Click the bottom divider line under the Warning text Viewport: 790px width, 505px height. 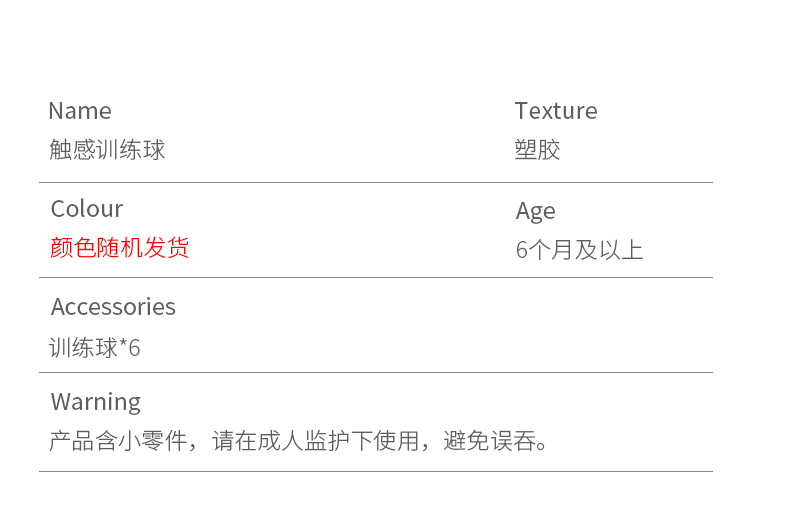coord(375,471)
